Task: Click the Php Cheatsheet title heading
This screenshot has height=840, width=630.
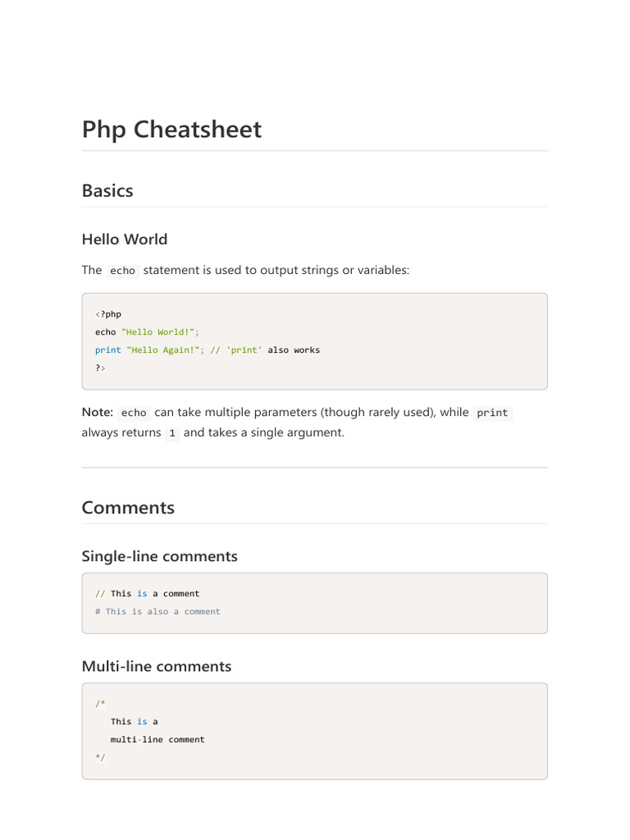Action: 171,130
